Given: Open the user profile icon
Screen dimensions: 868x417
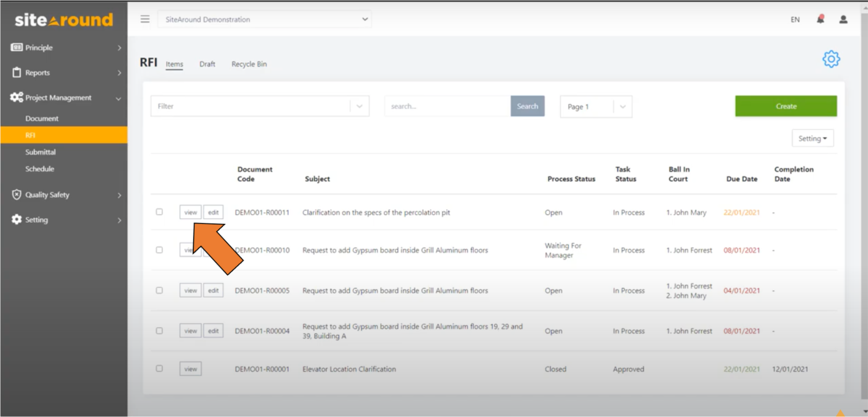Looking at the screenshot, I should pos(843,19).
